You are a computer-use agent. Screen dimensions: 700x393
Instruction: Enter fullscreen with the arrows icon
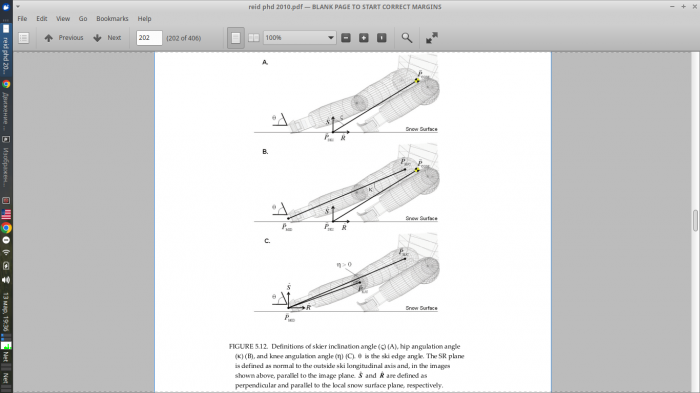tap(432, 38)
